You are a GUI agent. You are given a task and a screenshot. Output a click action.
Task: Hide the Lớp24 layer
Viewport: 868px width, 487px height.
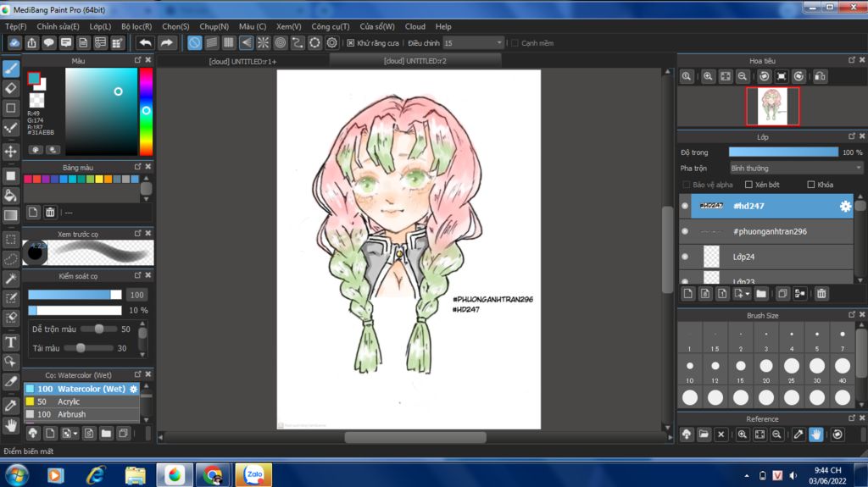tap(685, 257)
